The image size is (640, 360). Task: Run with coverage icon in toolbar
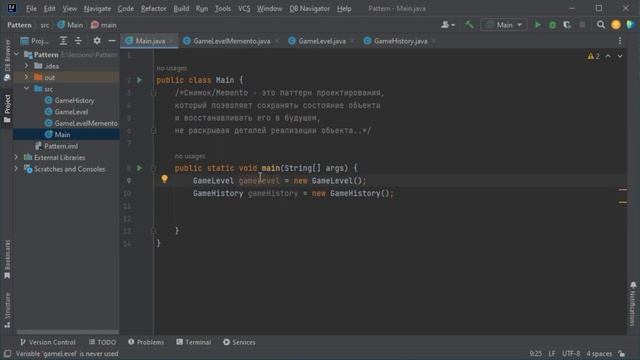[x=567, y=25]
